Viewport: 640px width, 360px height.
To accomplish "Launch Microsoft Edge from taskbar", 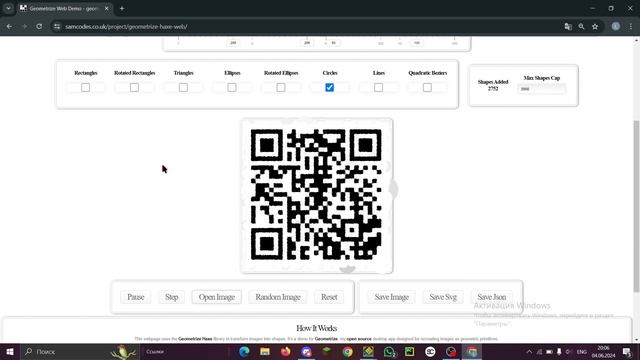I will (244, 351).
